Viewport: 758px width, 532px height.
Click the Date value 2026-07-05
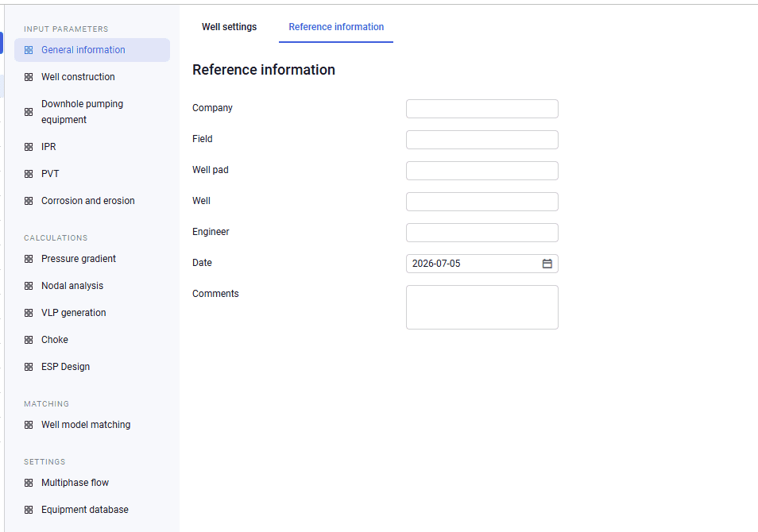pyautogui.click(x=436, y=264)
